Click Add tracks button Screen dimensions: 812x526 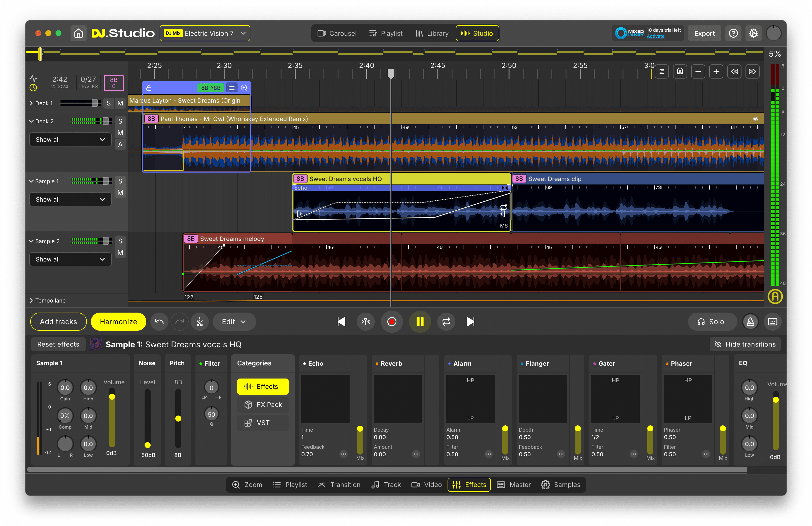[58, 321]
